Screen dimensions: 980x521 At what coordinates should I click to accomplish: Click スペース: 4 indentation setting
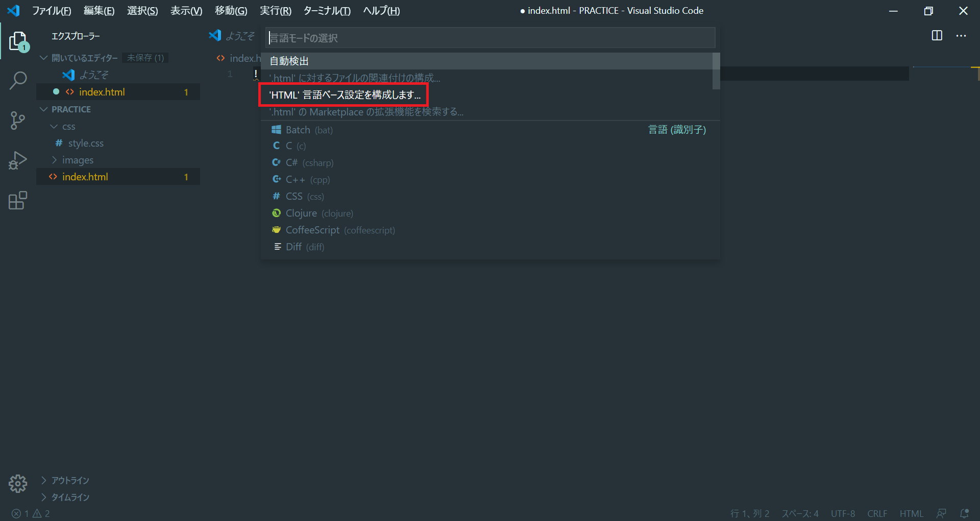(x=800, y=513)
